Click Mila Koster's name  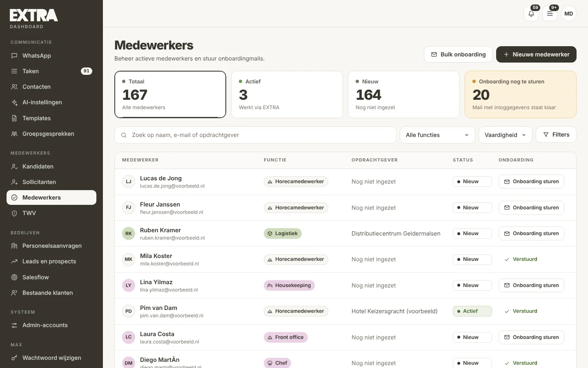point(156,256)
